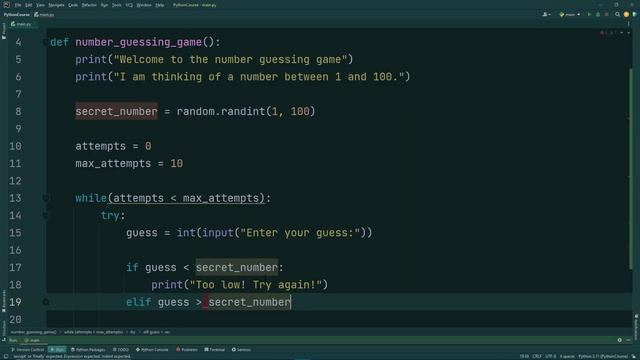This screenshot has height=360, width=640.
Task: Click the Debug bug icon
Action: (x=598, y=14)
